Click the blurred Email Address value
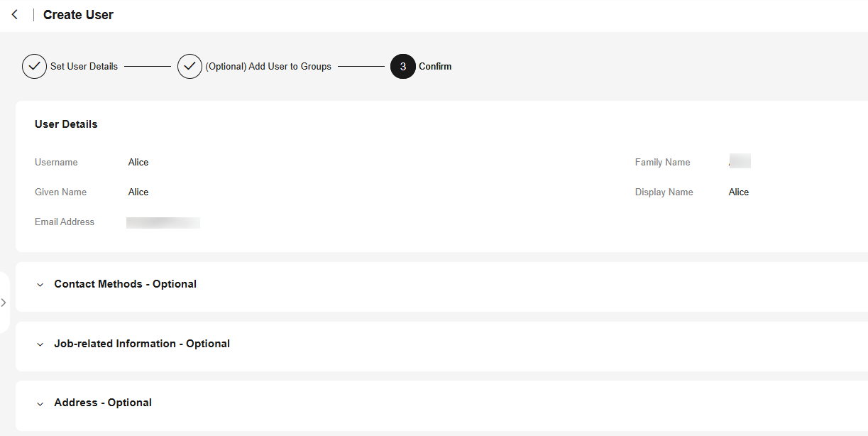This screenshot has width=868, height=436. coord(163,223)
